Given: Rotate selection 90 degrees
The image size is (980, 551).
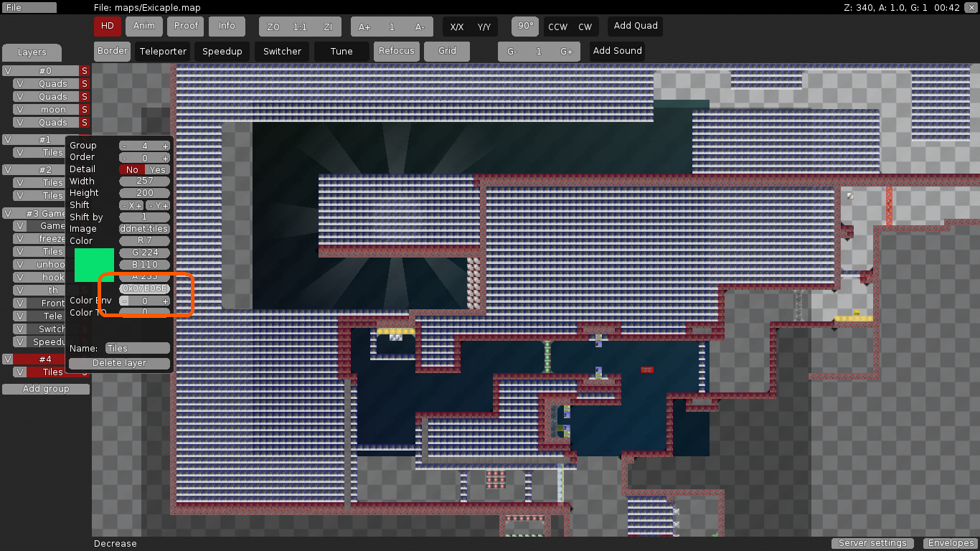Looking at the screenshot, I should [524, 26].
